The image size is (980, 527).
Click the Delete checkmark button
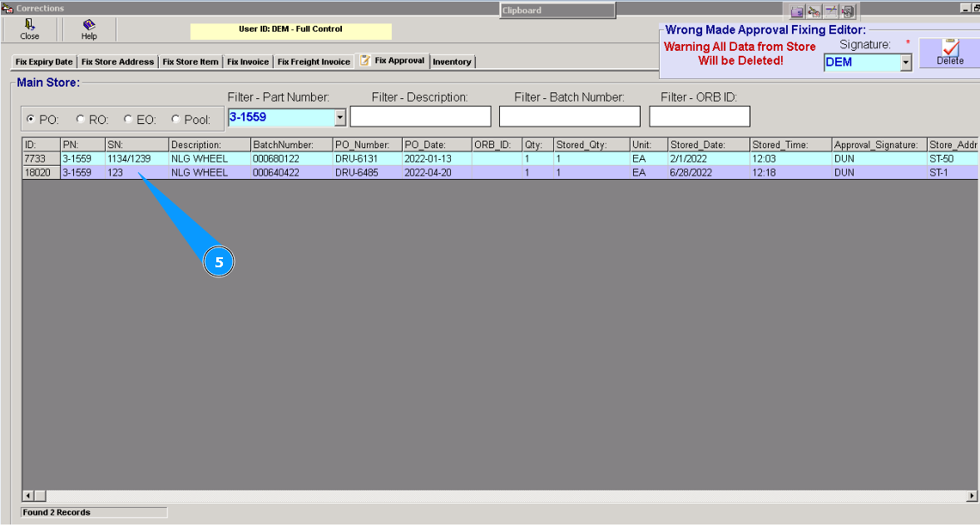(x=950, y=52)
